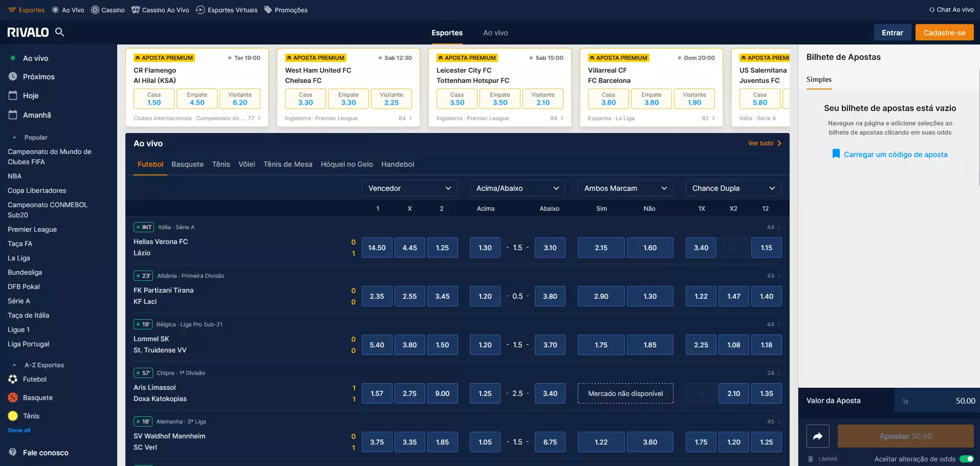The width and height of the screenshot is (980, 466).
Task: Click the search magnifier icon beside Rivalo logo
Action: coord(60,32)
